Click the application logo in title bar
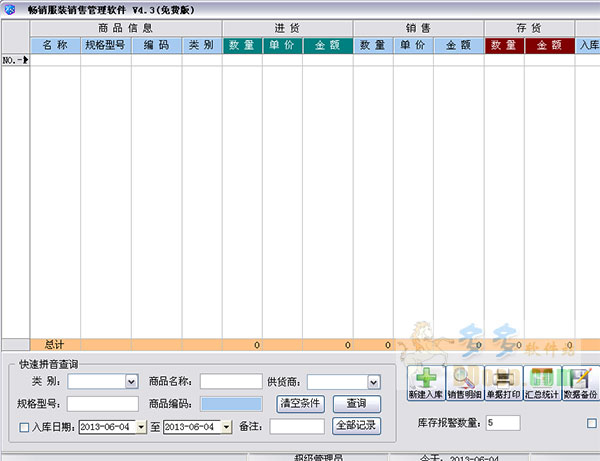 tap(10, 10)
